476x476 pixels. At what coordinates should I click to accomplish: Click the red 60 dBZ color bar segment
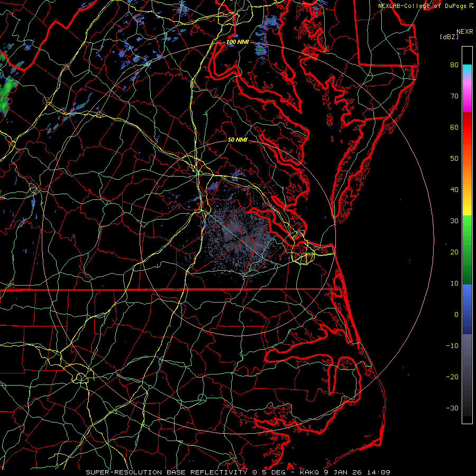click(467, 127)
